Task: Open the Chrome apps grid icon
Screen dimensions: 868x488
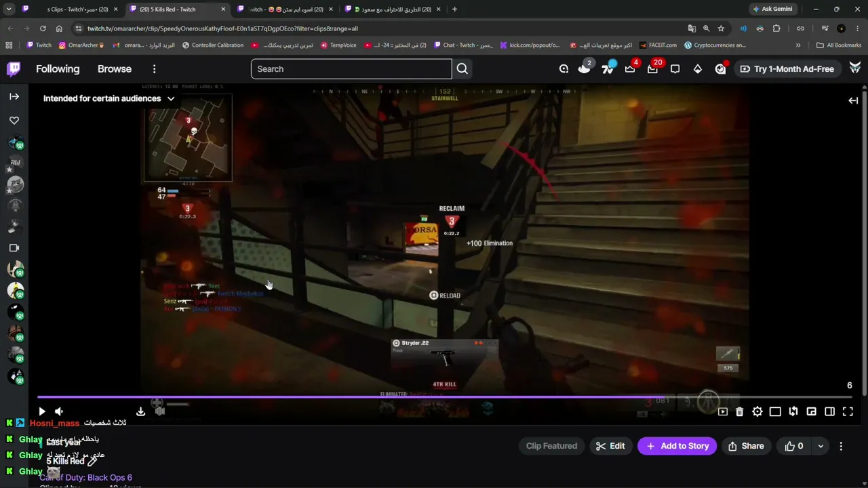Action: point(9,45)
